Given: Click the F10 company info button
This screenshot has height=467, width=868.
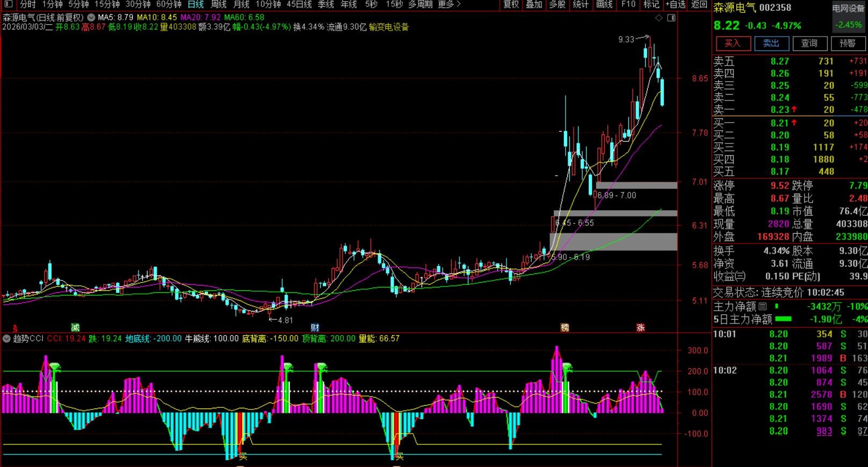Looking at the screenshot, I should click(628, 4).
